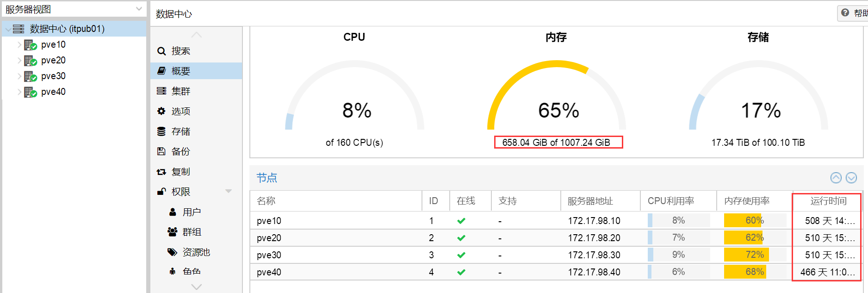Expand the pve20 tree node
The image size is (868, 293).
tap(19, 61)
